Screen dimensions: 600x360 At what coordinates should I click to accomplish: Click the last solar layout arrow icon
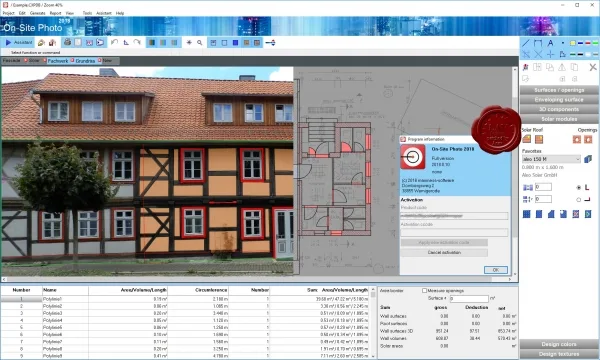(588, 214)
